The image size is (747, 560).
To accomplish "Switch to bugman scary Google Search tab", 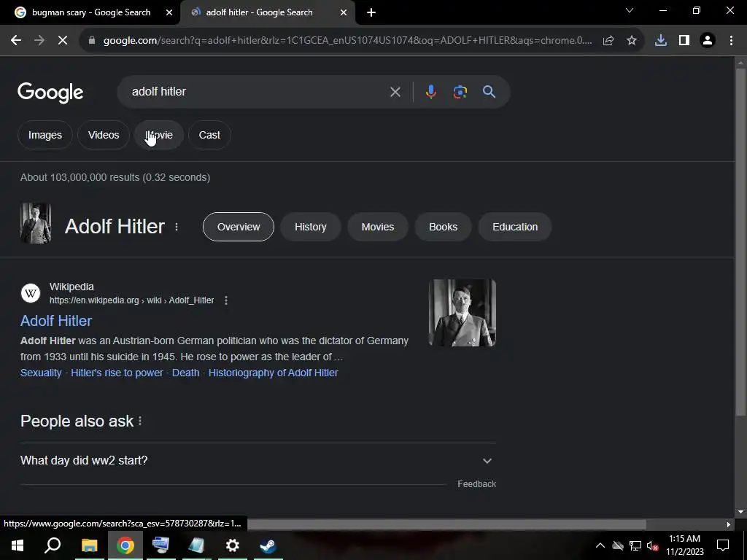I will (90, 12).
